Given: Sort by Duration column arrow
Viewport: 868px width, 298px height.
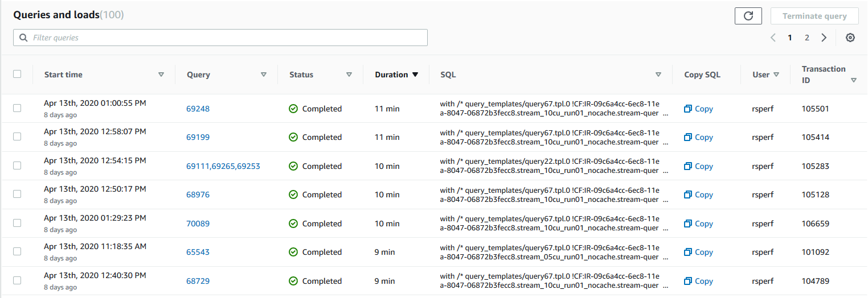Looking at the screenshot, I should click(415, 74).
